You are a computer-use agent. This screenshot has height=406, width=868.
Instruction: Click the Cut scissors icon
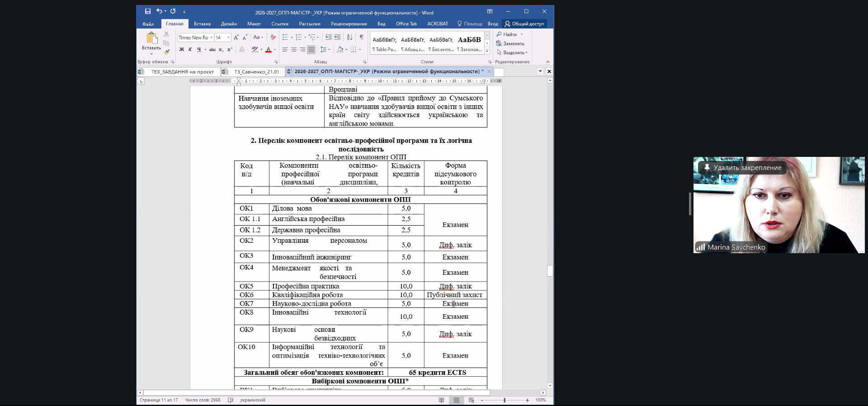pyautogui.click(x=166, y=34)
